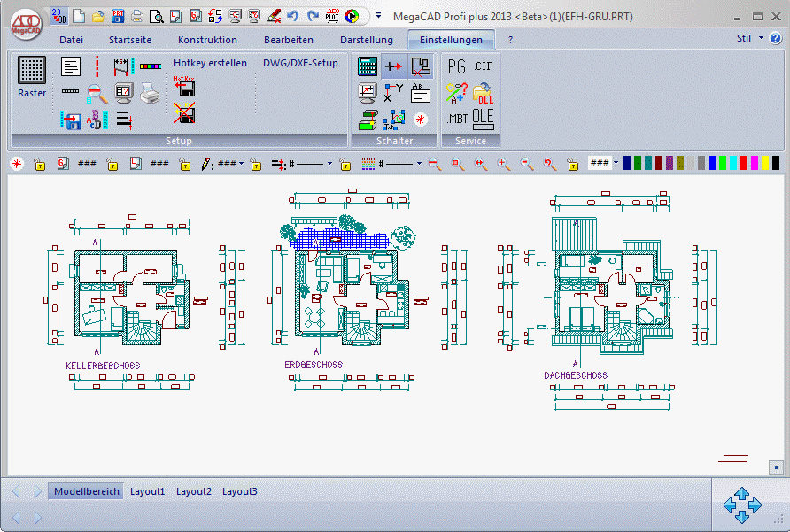Screen dimensions: 790x532
Task: Click the printer icon in the quick access bar
Action: pos(137,17)
